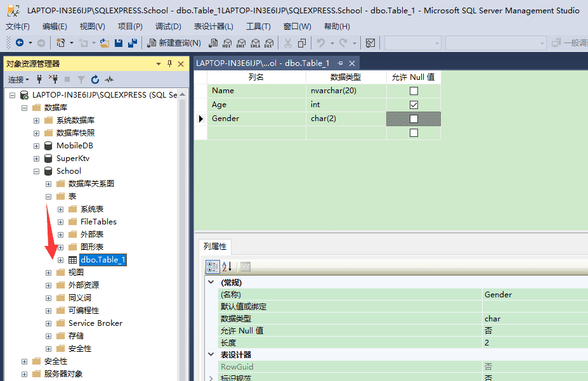Select the Gender row in the table designer
This screenshot has width=588, height=381.
[200, 118]
